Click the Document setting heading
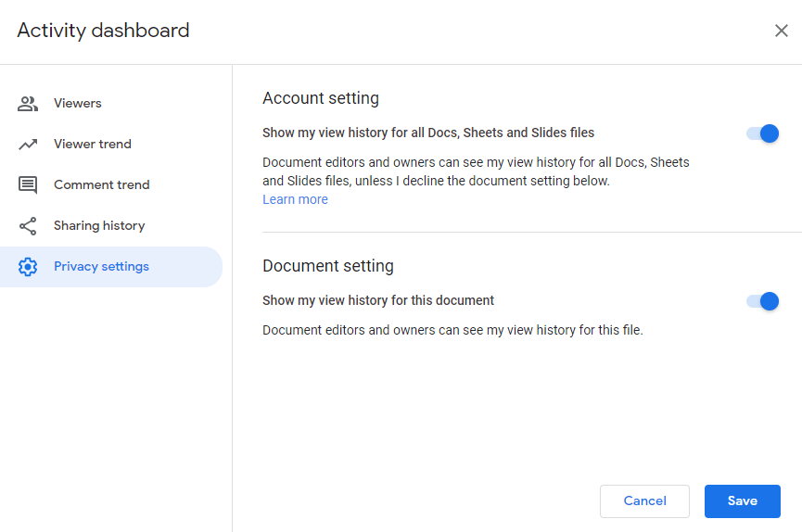The image size is (802, 532). [x=328, y=266]
